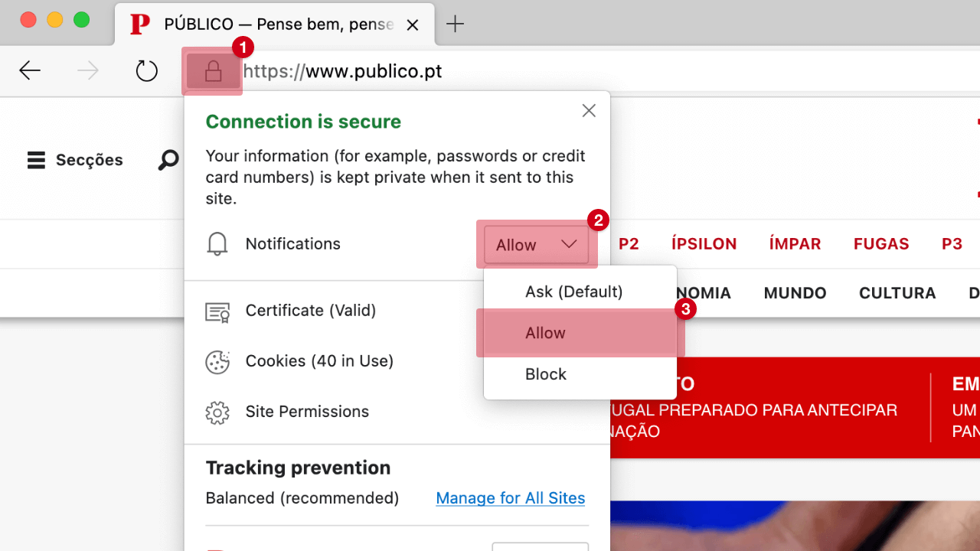Click the Notifications bell icon

(217, 244)
